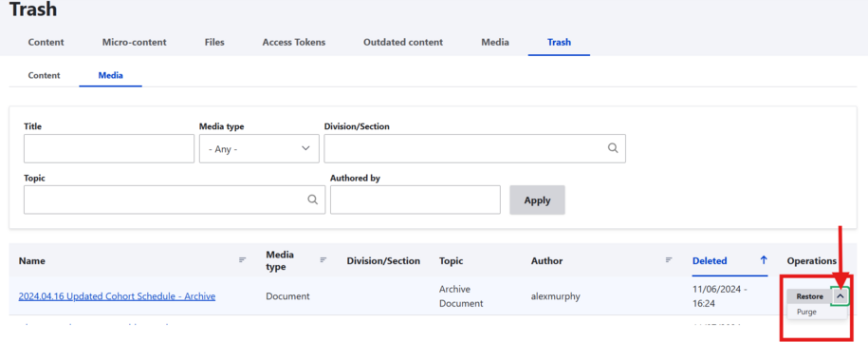The height and width of the screenshot is (342, 868).
Task: Click the magnifier icon in Topic field
Action: 313,199
